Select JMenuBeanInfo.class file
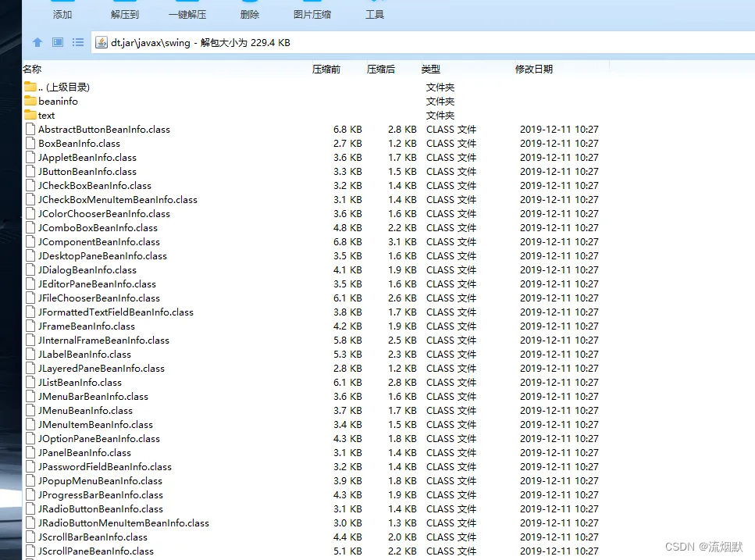Image resolution: width=755 pixels, height=560 pixels. pos(316,410)
